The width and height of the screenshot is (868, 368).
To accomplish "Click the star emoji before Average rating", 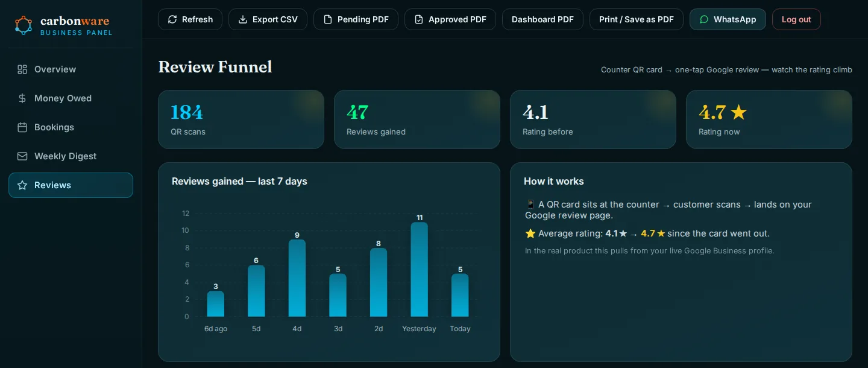I will click(530, 233).
